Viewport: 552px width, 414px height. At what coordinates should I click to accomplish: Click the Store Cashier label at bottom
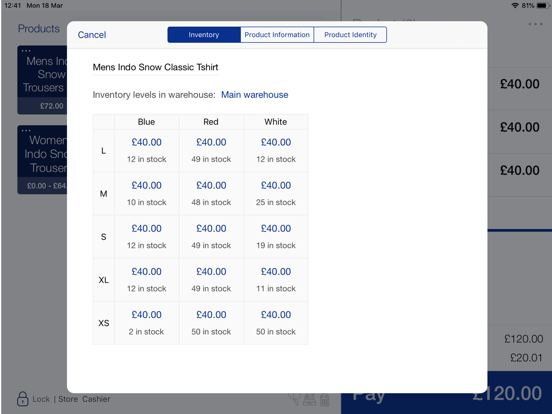tap(84, 399)
